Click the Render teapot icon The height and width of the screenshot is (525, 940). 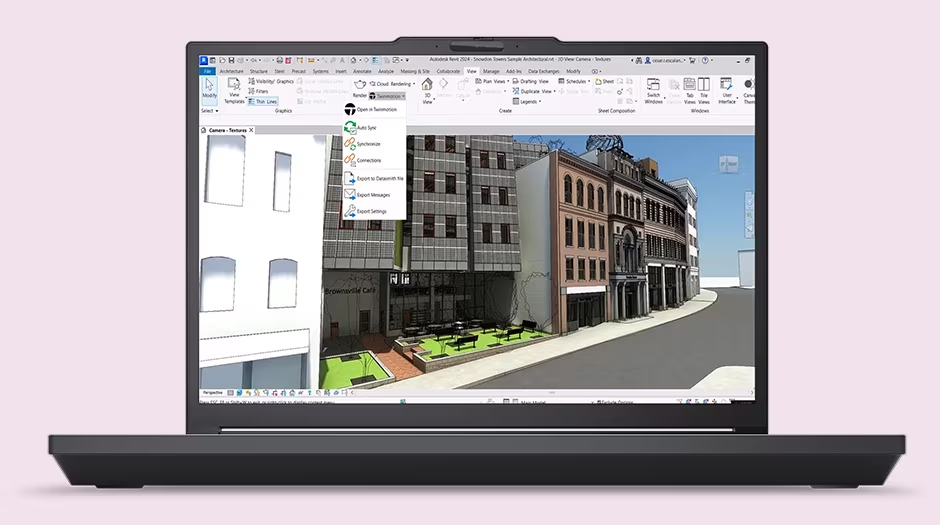point(358,85)
